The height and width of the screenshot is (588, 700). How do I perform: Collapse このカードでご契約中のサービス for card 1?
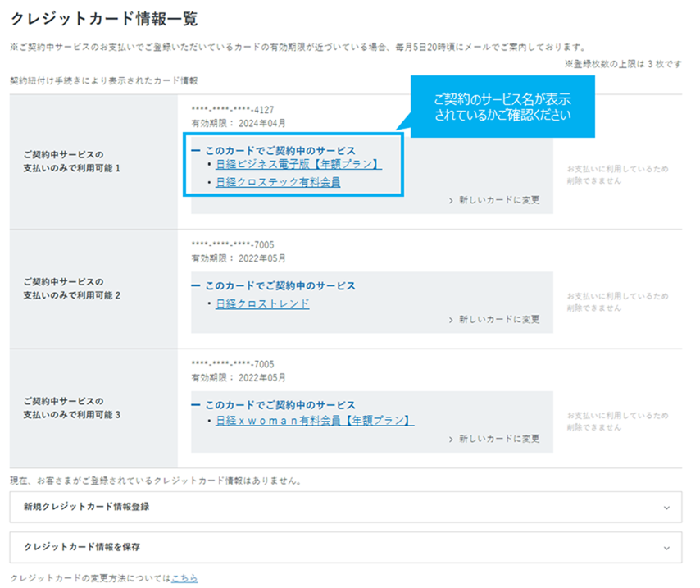[273, 151]
